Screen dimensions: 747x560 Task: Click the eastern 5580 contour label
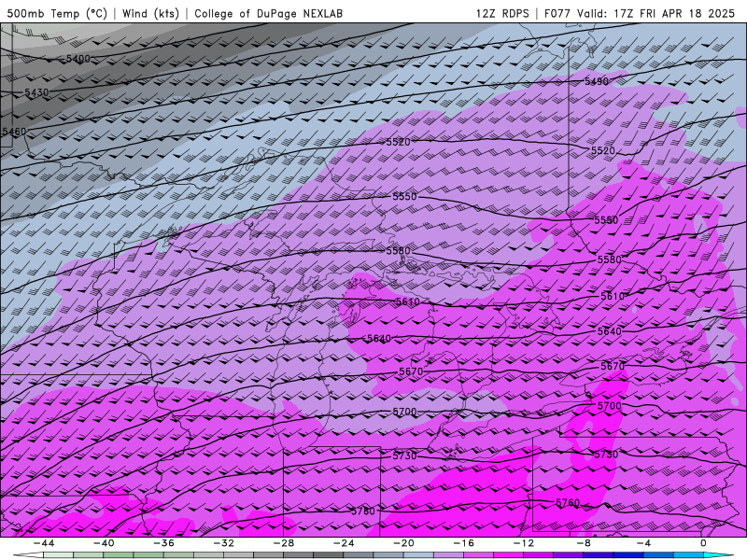[610, 259]
